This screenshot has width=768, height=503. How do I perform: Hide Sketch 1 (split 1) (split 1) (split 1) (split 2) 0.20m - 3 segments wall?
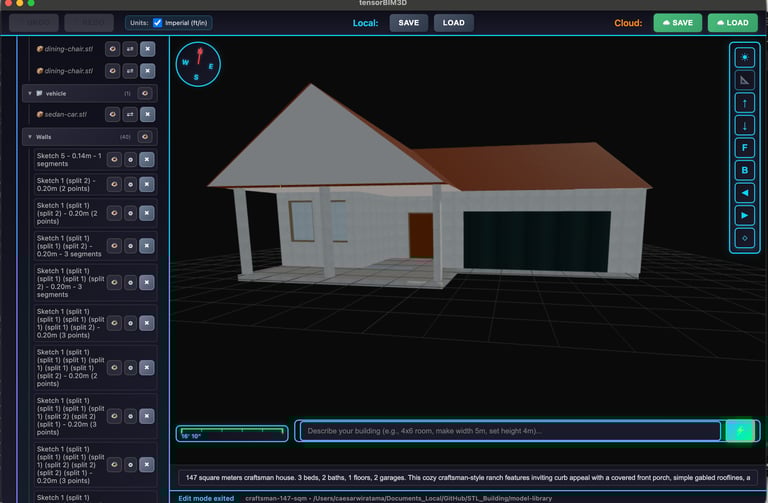tap(114, 283)
